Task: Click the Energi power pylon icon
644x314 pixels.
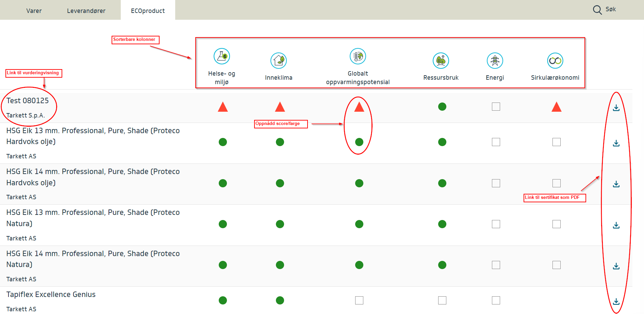Action: (495, 61)
